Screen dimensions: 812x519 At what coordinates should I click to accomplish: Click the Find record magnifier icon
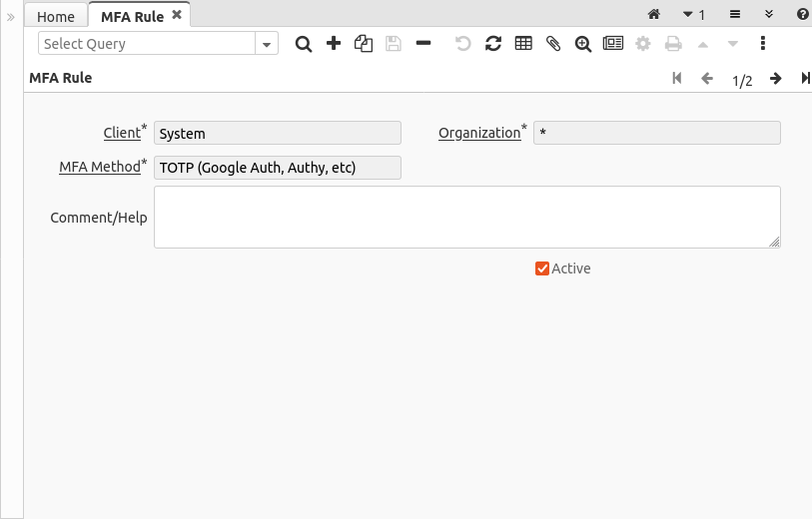(304, 44)
